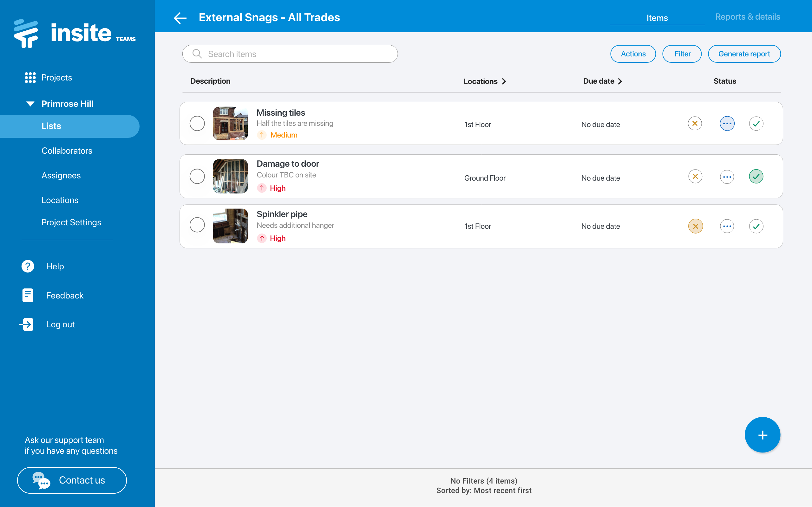The height and width of the screenshot is (507, 812).
Task: Open the Filter button
Action: pos(682,54)
